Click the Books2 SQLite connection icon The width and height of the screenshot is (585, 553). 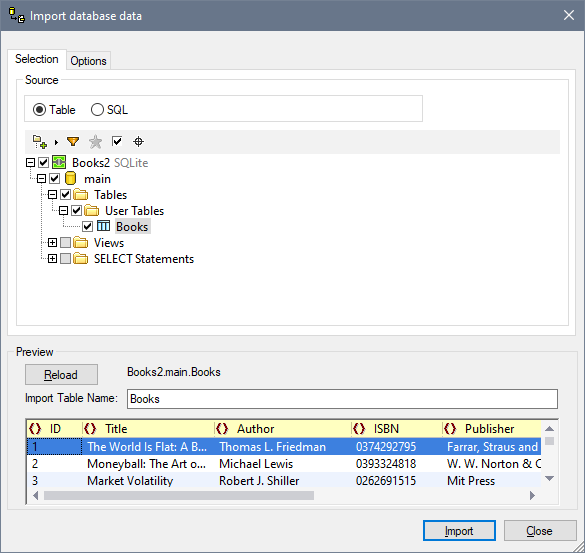(59, 163)
